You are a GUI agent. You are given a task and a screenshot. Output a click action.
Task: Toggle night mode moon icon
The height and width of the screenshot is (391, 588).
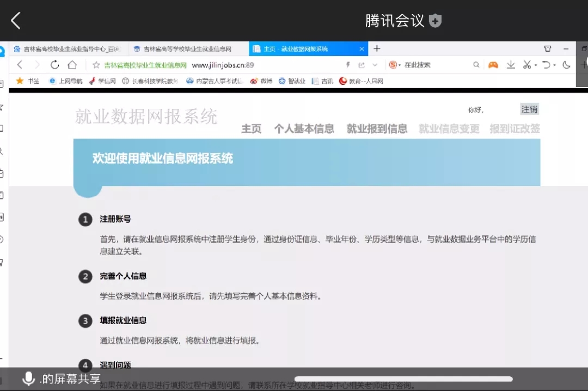click(566, 65)
